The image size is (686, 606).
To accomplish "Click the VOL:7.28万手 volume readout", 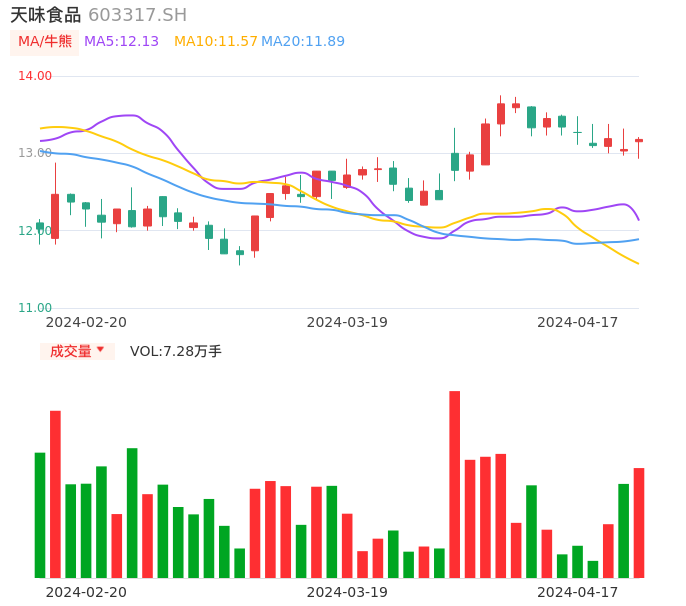I will tap(176, 351).
